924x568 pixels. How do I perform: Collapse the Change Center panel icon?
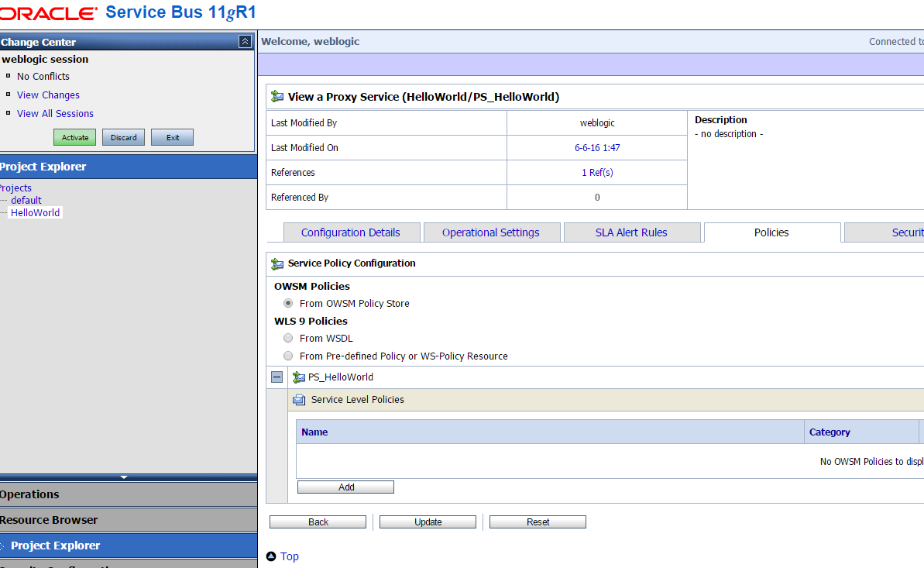click(x=245, y=42)
